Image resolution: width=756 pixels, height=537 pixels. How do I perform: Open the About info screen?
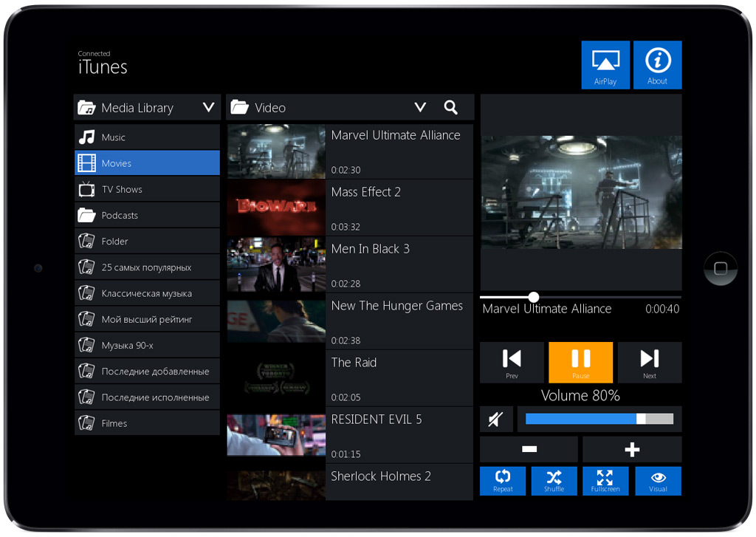tap(657, 65)
